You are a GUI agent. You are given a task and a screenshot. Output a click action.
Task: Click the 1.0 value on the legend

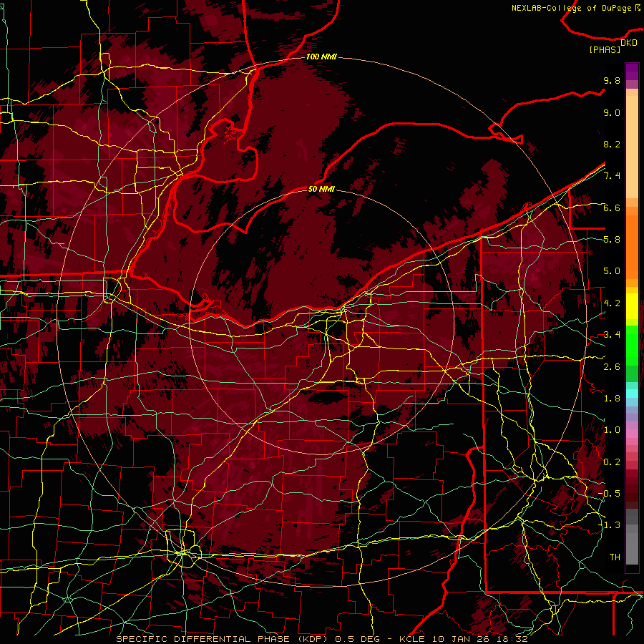(612, 430)
